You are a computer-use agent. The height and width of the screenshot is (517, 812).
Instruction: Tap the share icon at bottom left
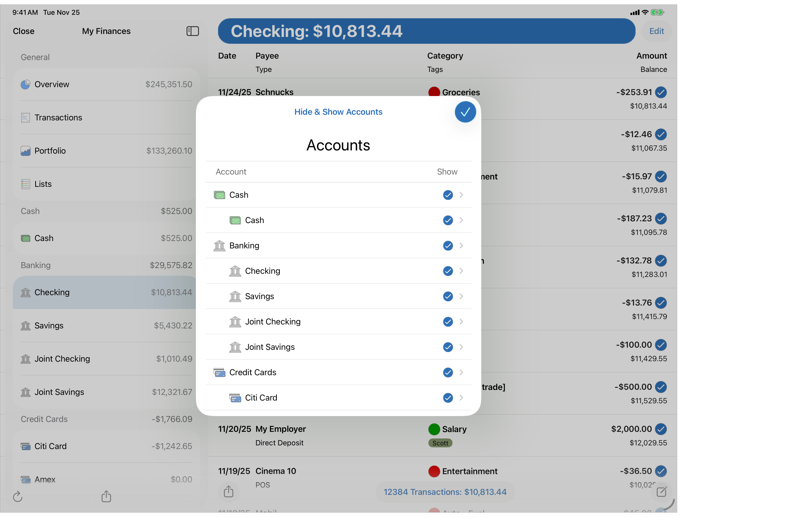point(106,496)
